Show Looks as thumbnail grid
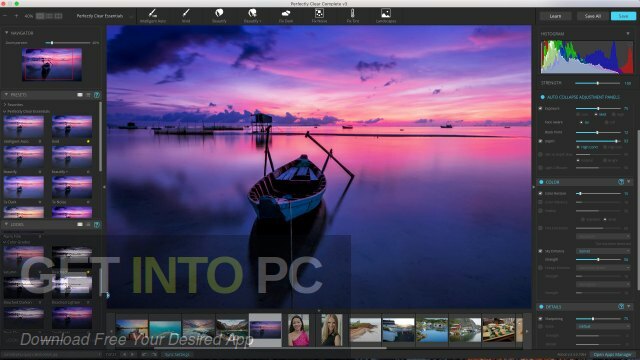The width and height of the screenshot is (640, 360). [80, 224]
